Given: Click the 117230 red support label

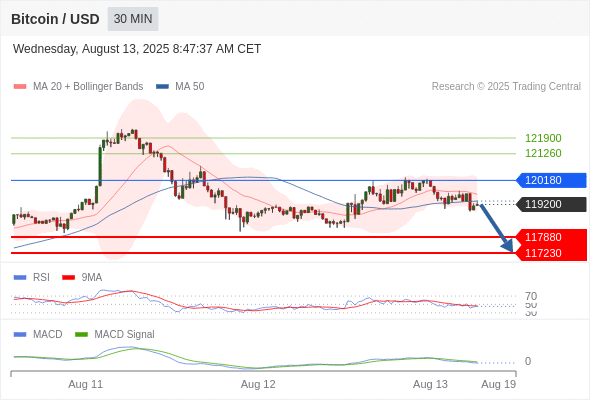Looking at the screenshot, I should pyautogui.click(x=551, y=253).
